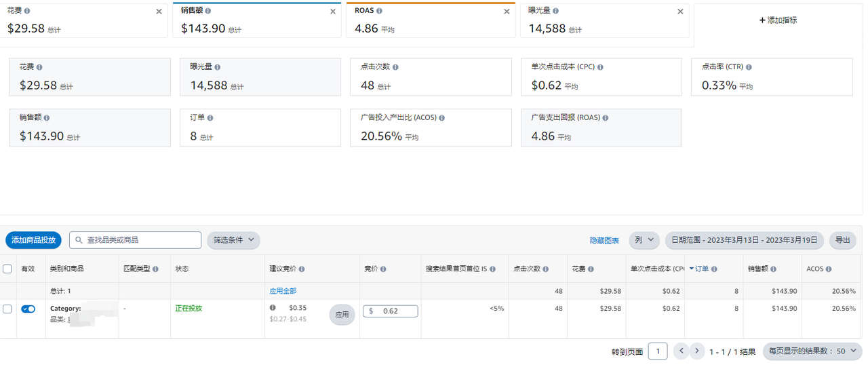This screenshot has width=868, height=367.
Task: Click info icon in 匹配类型 column header
Action: [x=155, y=269]
